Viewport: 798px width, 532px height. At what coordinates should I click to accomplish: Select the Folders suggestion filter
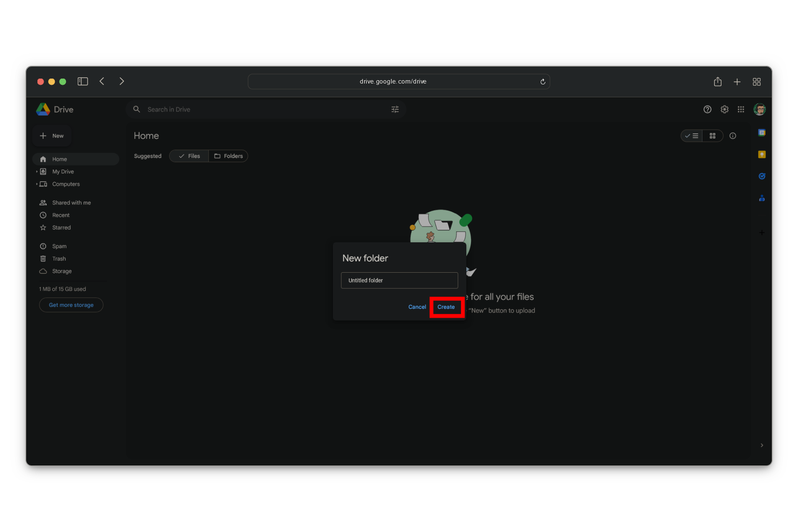[x=228, y=156]
